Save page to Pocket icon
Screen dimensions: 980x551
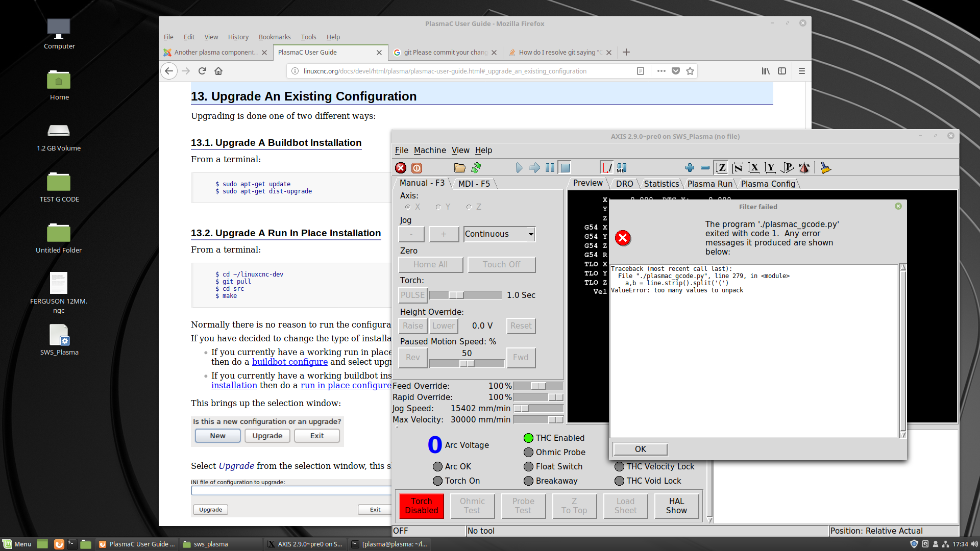676,71
